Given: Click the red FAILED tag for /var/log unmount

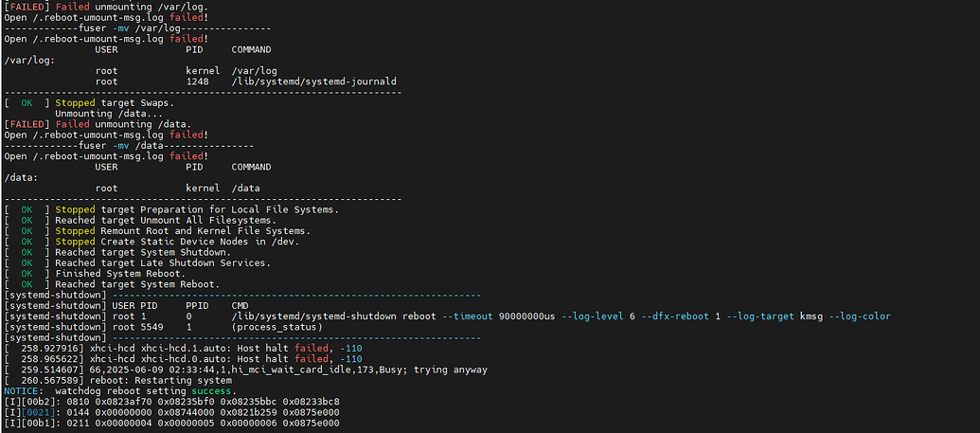Looking at the screenshot, I should click(26, 7).
